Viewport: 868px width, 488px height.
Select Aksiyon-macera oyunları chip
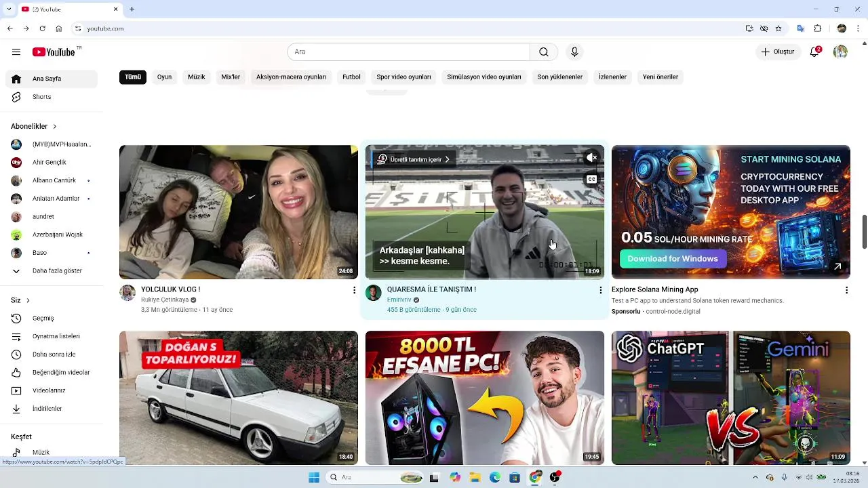[292, 77]
